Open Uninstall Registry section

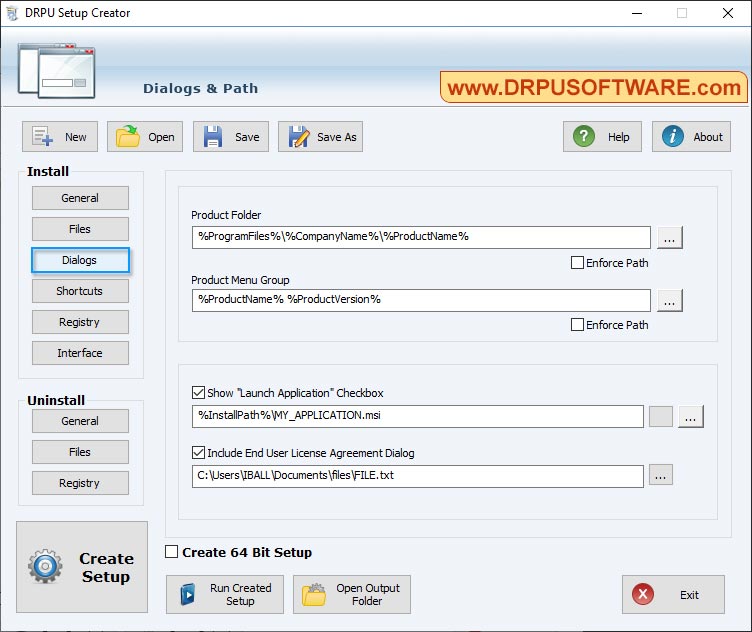[x=80, y=483]
